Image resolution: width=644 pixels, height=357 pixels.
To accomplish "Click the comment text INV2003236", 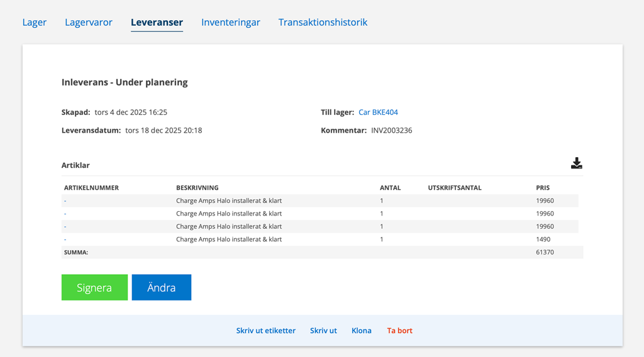I will tap(391, 131).
